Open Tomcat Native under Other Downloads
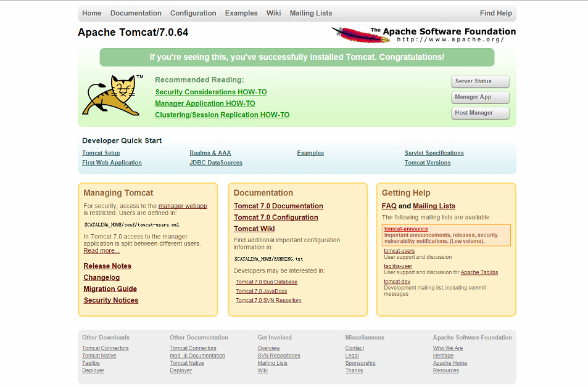Viewport: 588px width, 387px height. pos(99,356)
